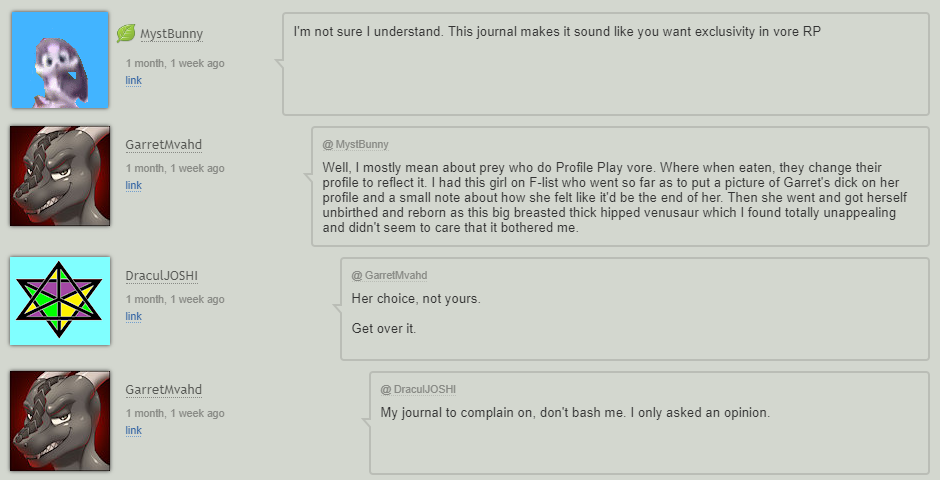This screenshot has width=940, height=480.
Task: Click the link under GarretMvahd's first reply
Action: [133, 185]
